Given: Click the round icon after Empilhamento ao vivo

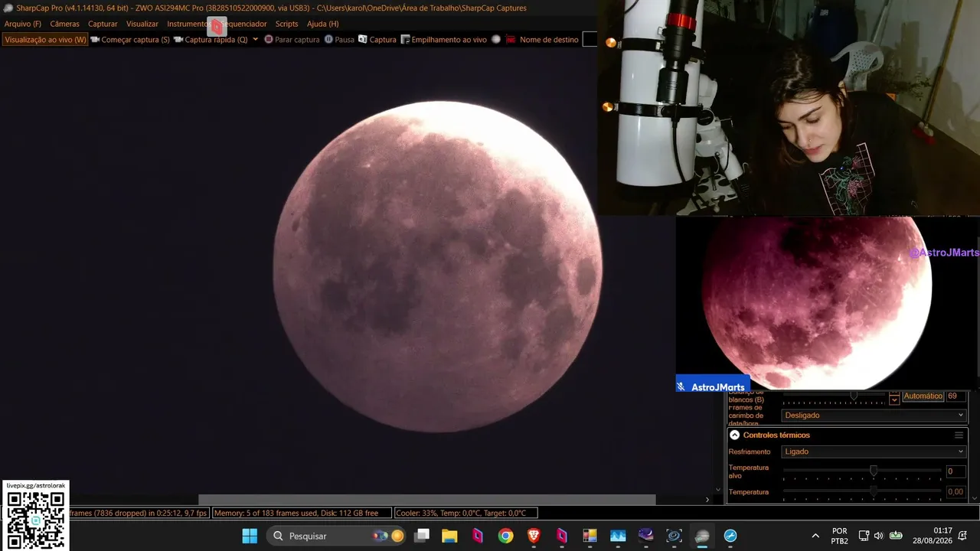Looking at the screenshot, I should click(496, 39).
